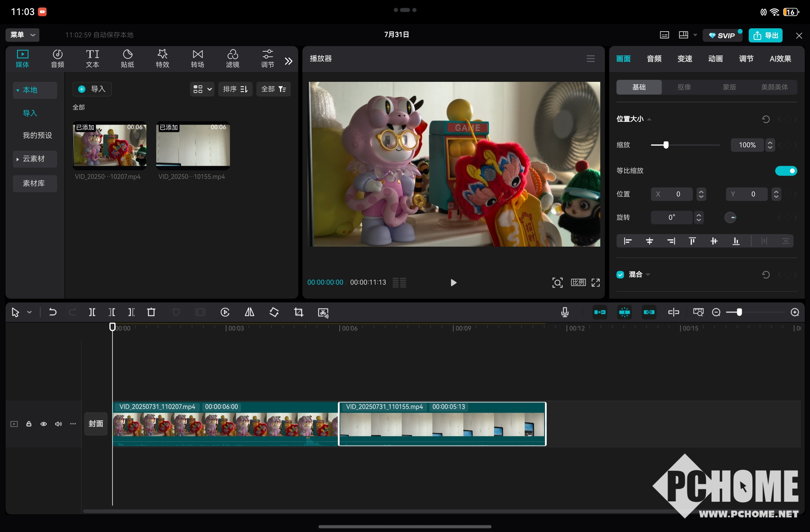Open the aspect ratio button in player
The width and height of the screenshot is (810, 532).
point(578,282)
